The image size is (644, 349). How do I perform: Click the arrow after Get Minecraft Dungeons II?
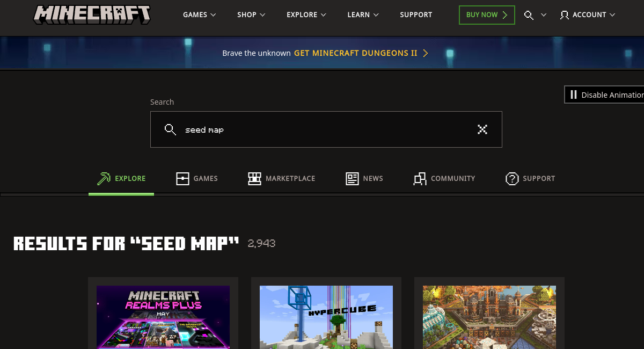click(425, 53)
